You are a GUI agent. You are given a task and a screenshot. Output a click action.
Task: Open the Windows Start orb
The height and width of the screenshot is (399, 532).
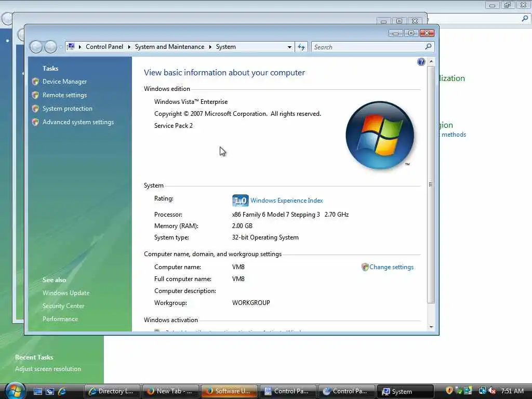pyautogui.click(x=15, y=391)
